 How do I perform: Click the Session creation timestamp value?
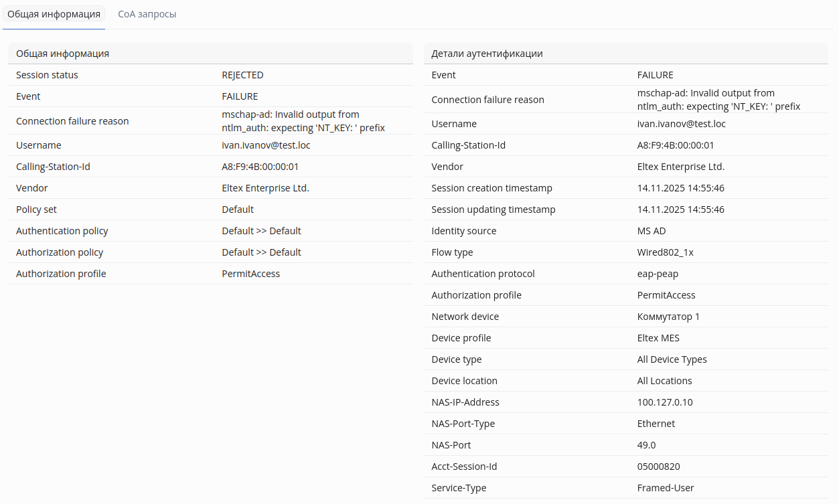[x=680, y=188]
